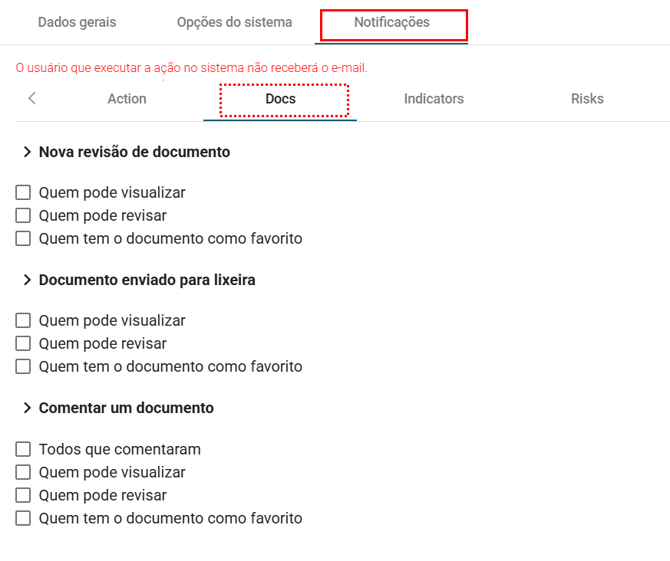Image resolution: width=670 pixels, height=561 pixels.
Task: Click the left chevron to scroll sub-tabs back
Action: [x=32, y=98]
